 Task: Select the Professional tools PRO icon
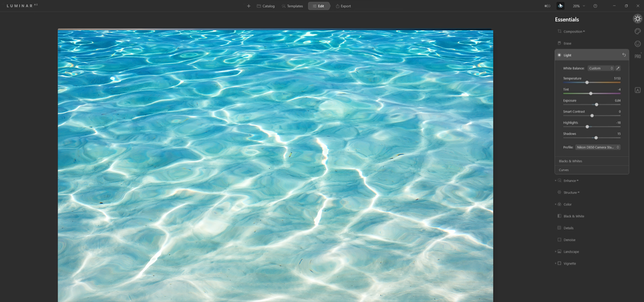click(637, 55)
